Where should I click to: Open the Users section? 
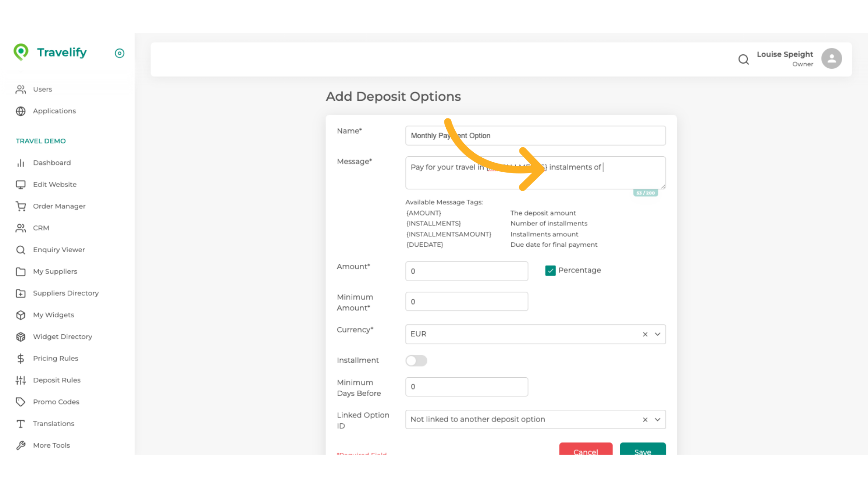pos(42,89)
